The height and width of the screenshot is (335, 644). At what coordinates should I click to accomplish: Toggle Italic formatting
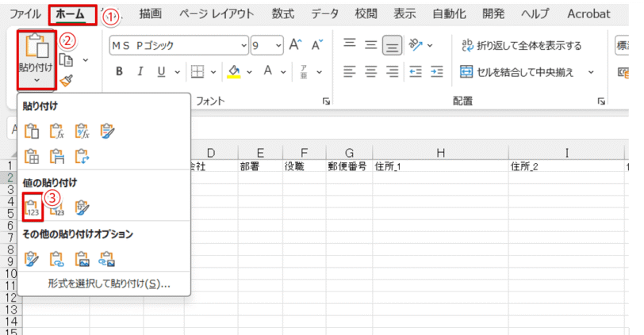coord(140,72)
